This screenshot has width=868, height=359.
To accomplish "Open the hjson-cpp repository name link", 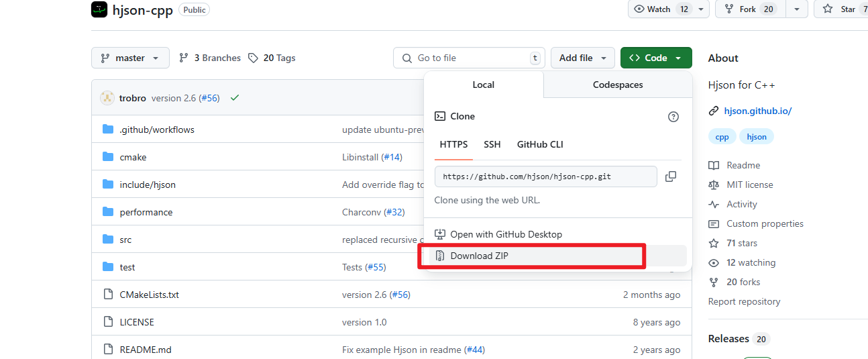I will point(143,9).
